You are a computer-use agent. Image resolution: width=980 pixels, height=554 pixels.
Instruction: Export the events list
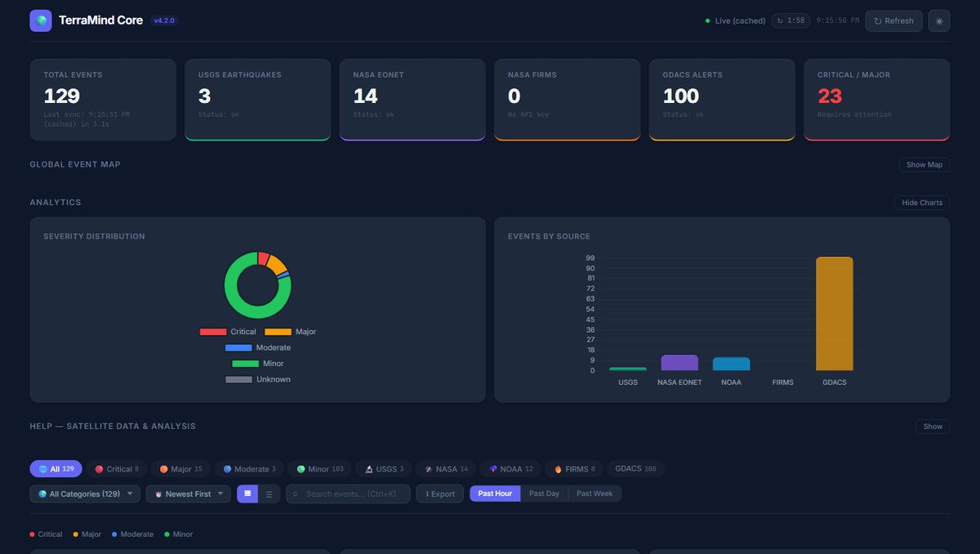(x=439, y=494)
